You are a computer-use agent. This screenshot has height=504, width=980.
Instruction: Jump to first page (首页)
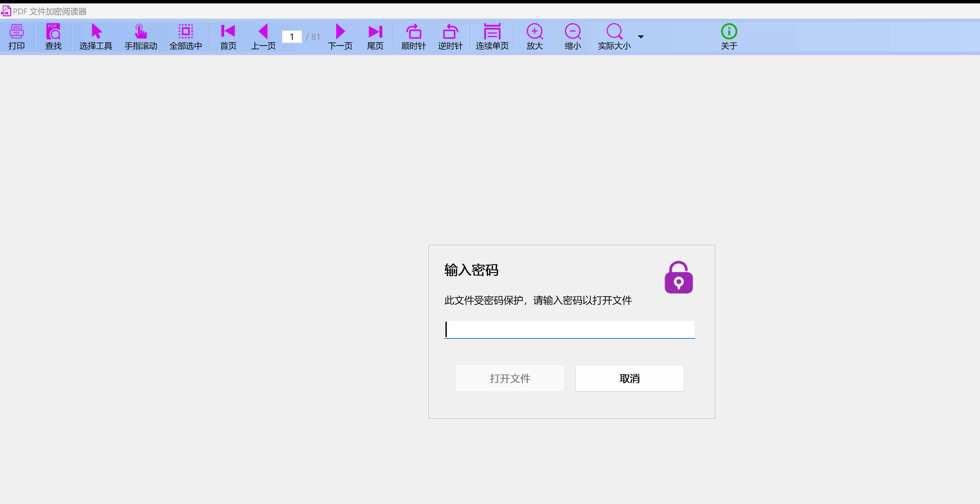point(228,36)
